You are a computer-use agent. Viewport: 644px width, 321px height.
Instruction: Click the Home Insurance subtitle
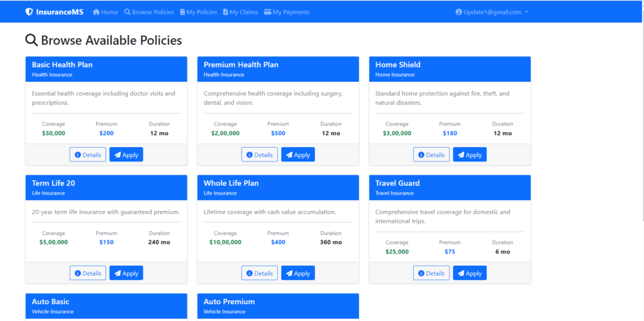click(x=395, y=75)
